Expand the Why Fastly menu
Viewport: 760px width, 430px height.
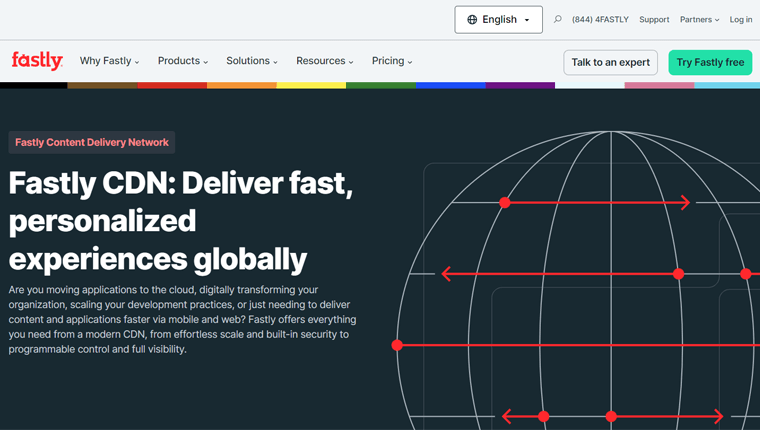pyautogui.click(x=110, y=61)
